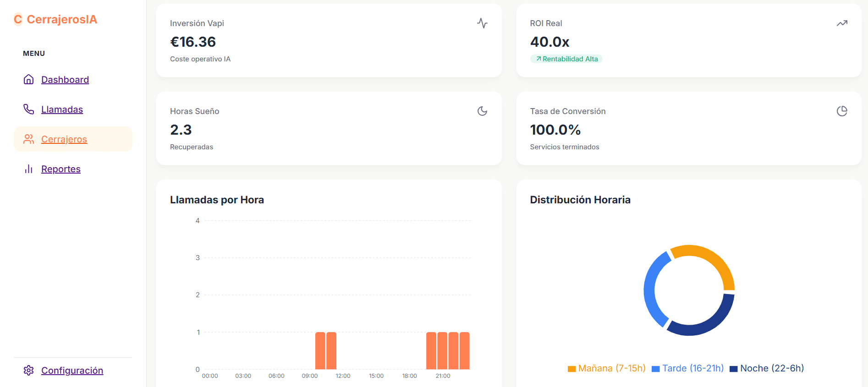Open the Dashboard menu link
The width and height of the screenshot is (868, 387).
[65, 80]
